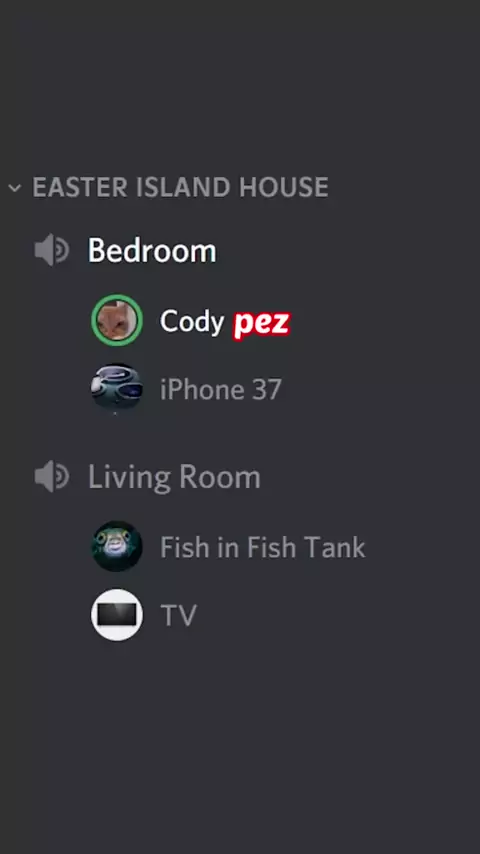The height and width of the screenshot is (854, 480).
Task: Open the TV user avatar
Action: (x=117, y=615)
